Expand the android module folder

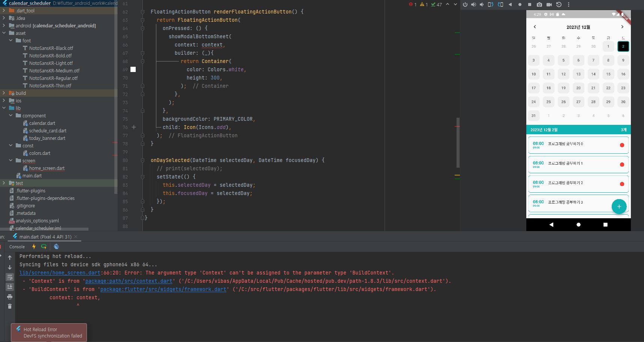(4, 25)
